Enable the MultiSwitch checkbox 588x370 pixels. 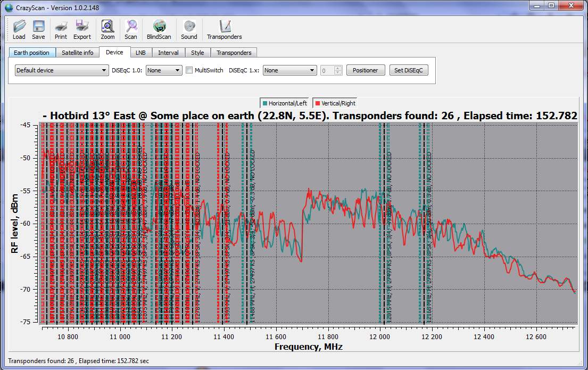tap(189, 70)
